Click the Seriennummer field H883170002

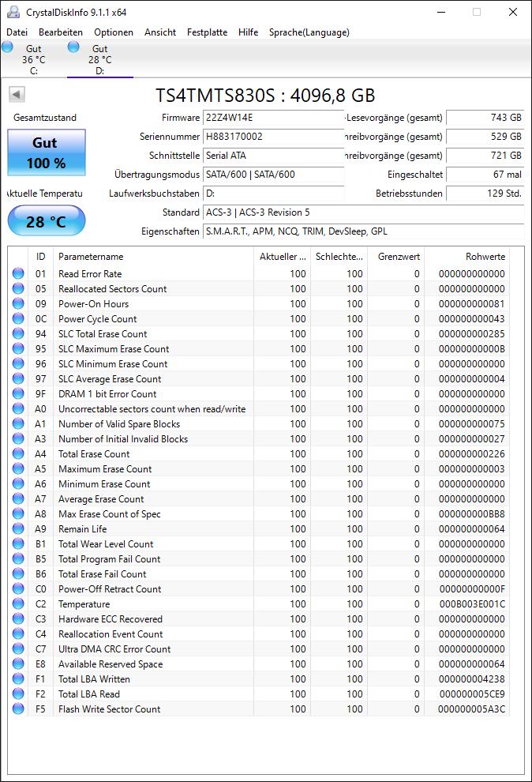tap(273, 137)
